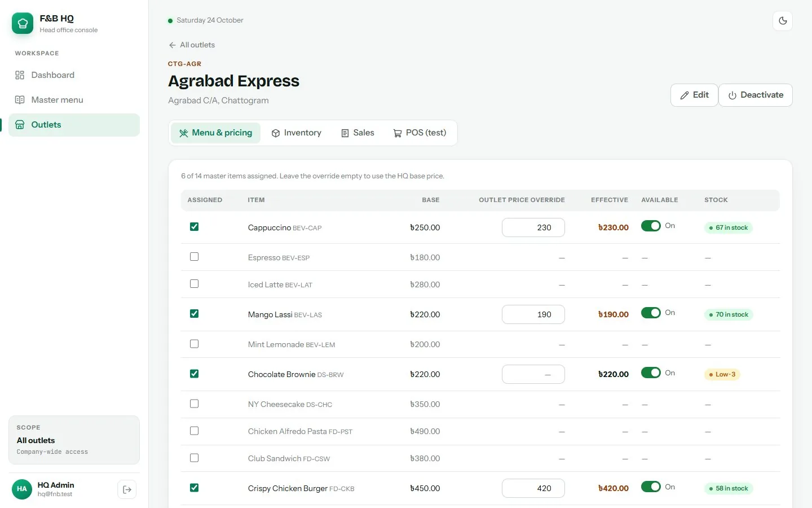This screenshot has height=508, width=812.
Task: Click the '70 in stock' badge
Action: coord(729,314)
